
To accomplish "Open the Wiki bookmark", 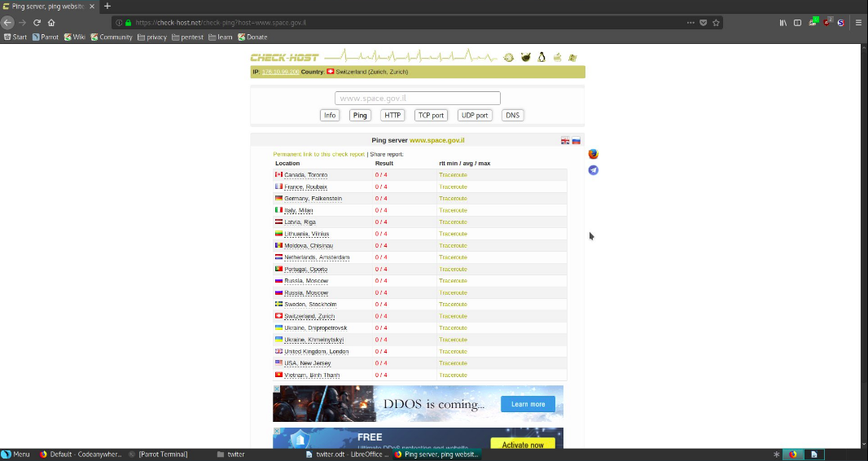I will coord(75,37).
